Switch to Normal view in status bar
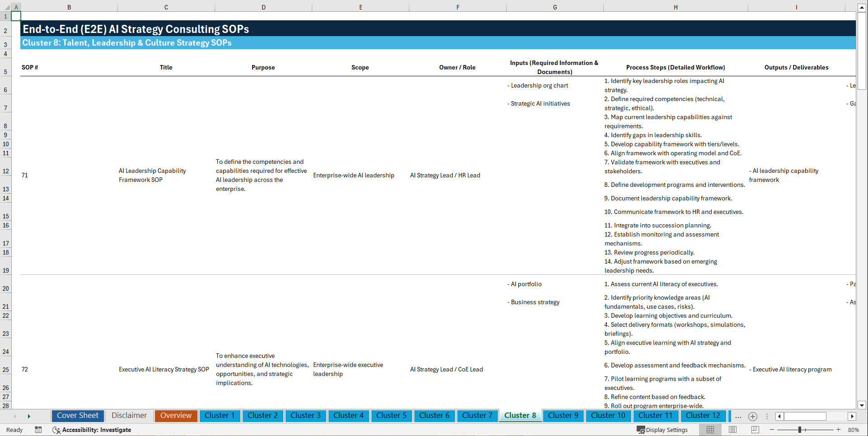 pos(710,430)
